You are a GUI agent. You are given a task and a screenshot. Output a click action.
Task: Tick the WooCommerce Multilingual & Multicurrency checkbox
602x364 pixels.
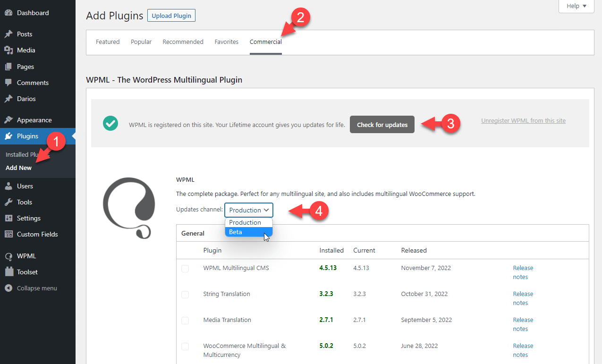click(x=185, y=347)
